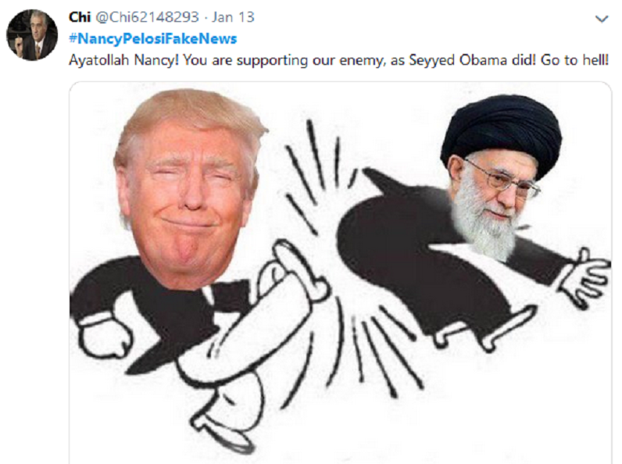Follow the #NancyPelosiFakeNews hashtag link
622x464 pixels.
pos(153,38)
